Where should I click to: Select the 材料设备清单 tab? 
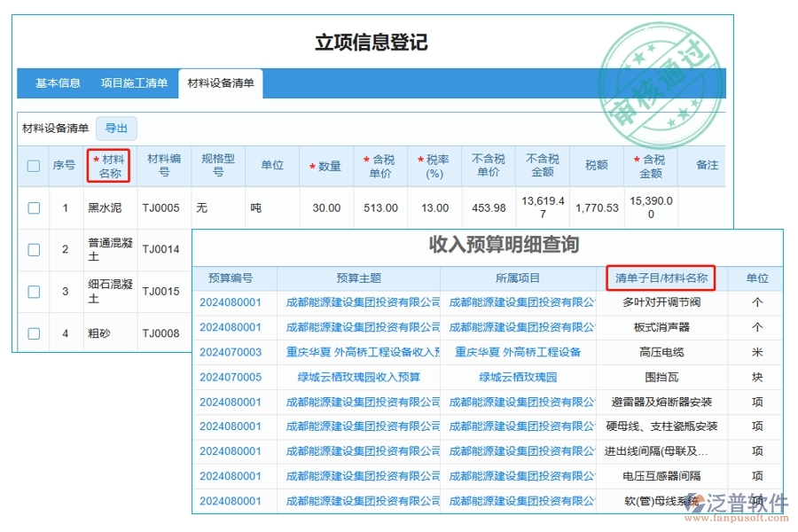(x=221, y=82)
